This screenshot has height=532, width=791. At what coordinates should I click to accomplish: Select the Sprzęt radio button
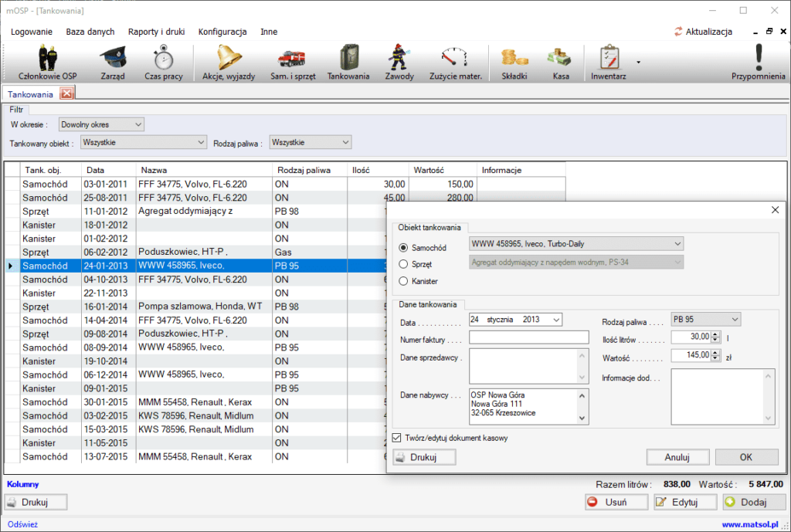point(403,264)
